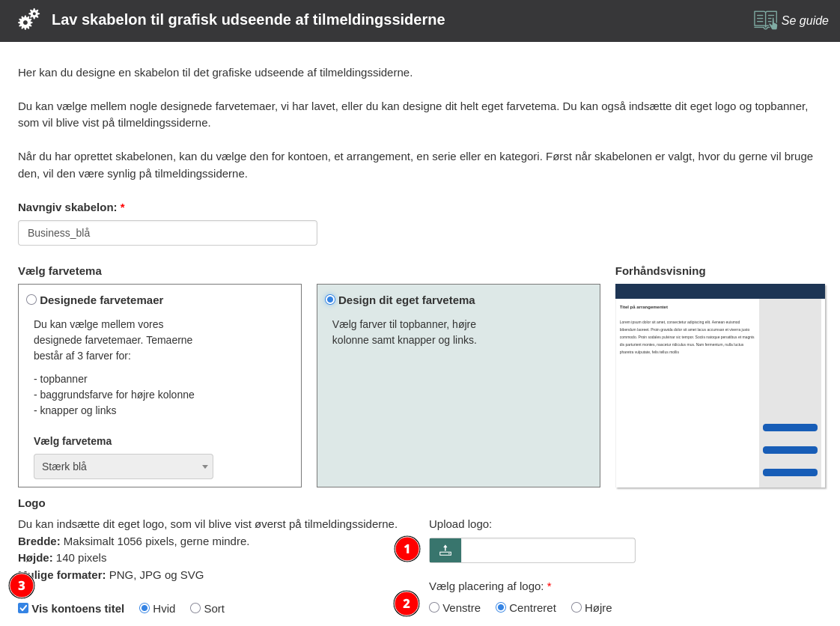The width and height of the screenshot is (840, 626).
Task: Open the Stærk blå color theme dropdown
Action: pos(124,467)
